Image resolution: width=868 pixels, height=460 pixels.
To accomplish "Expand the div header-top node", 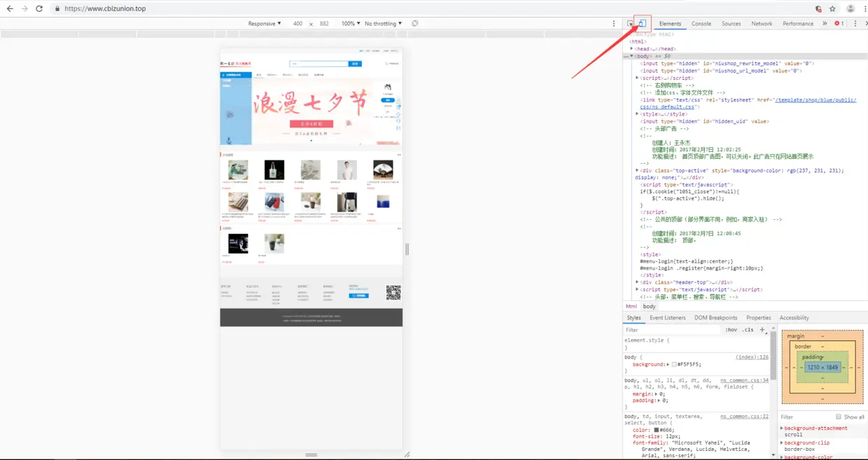I will pos(637,282).
